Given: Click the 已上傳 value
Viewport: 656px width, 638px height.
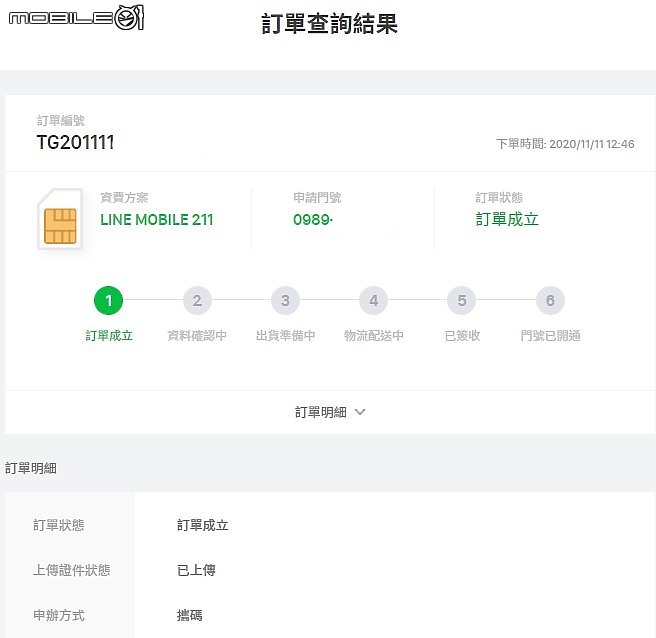Looking at the screenshot, I should tap(196, 570).
